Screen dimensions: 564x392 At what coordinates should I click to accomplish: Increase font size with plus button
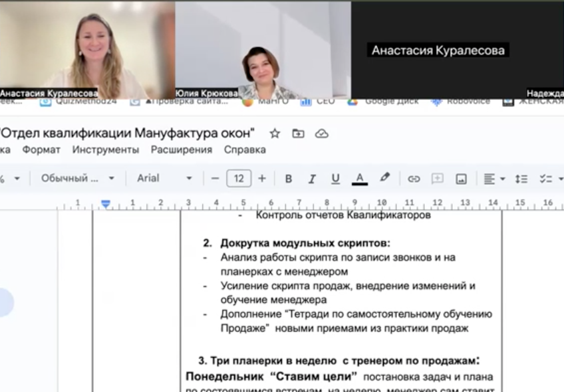[x=262, y=178]
